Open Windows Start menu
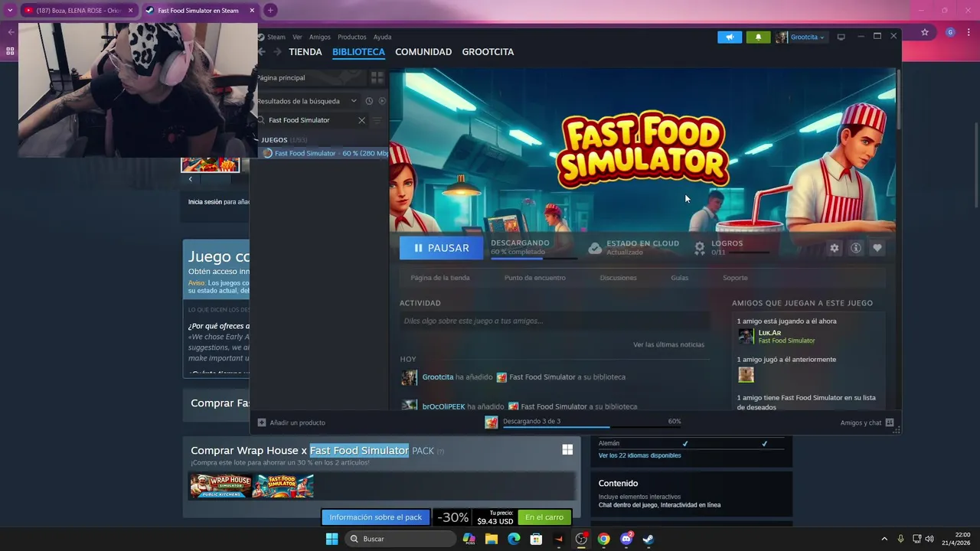The image size is (980, 551). coord(332,539)
